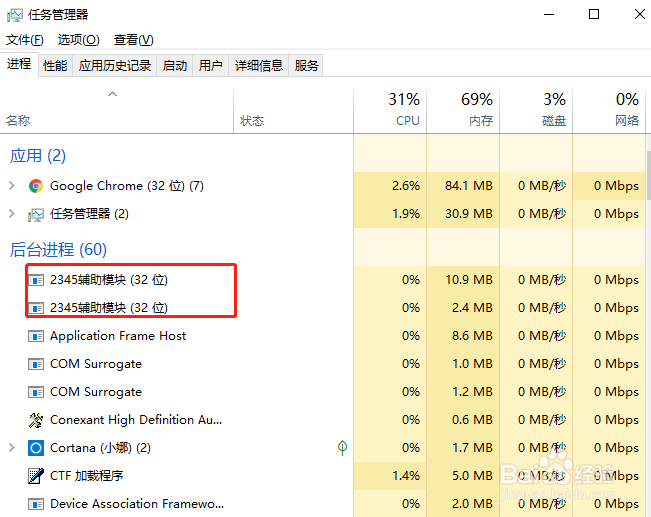
Task: Click 30.9 MB memory value of 任务管理器
Action: (x=469, y=214)
